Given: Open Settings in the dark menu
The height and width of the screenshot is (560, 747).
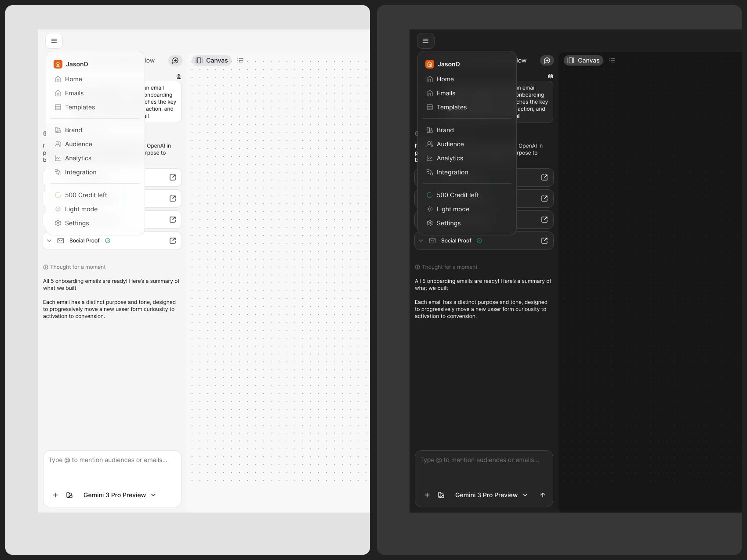Looking at the screenshot, I should (x=467, y=223).
